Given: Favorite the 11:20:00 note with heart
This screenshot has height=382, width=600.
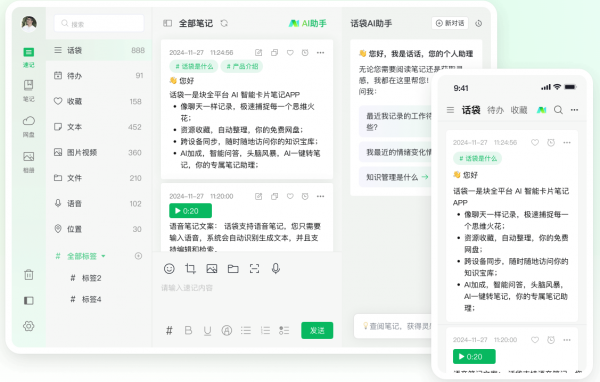Looking at the screenshot, I should tap(290, 196).
